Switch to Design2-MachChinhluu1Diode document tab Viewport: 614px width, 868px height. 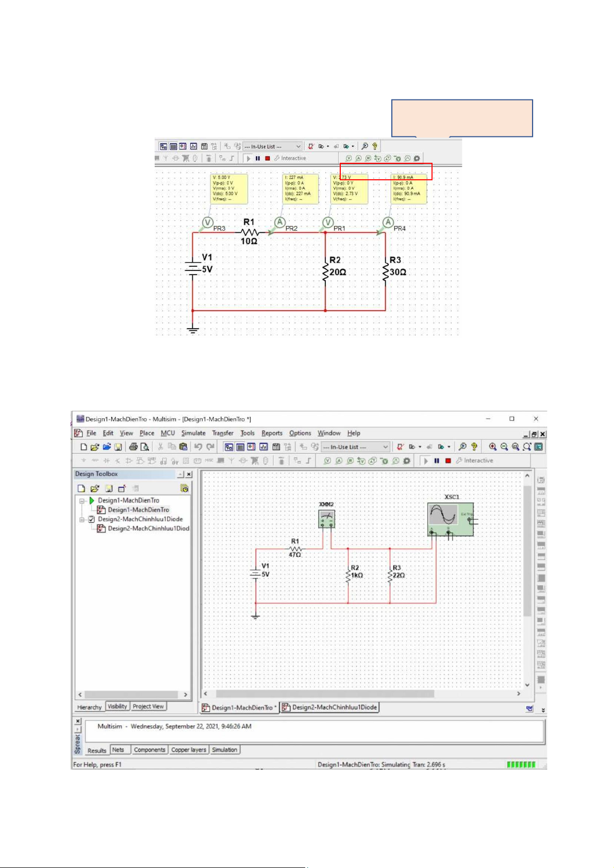click(330, 707)
